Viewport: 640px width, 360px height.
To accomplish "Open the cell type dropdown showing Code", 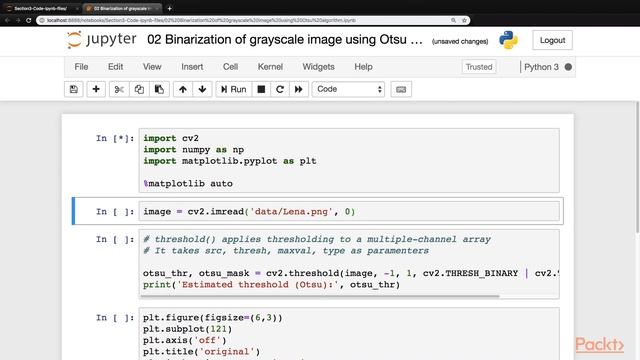I will (349, 89).
